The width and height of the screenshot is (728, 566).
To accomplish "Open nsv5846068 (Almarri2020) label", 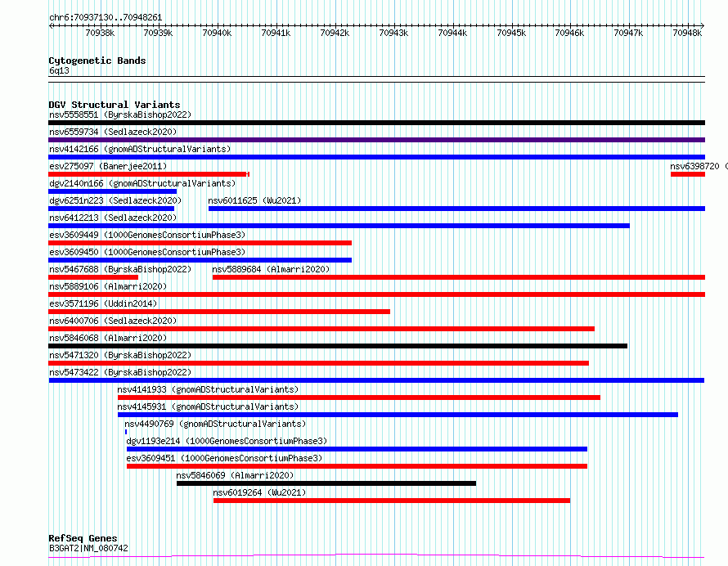I will coord(108,338).
